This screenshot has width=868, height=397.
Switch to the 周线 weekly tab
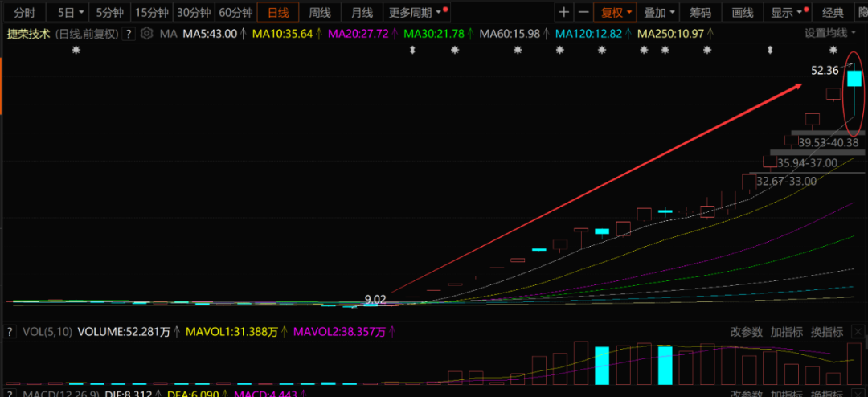(320, 12)
